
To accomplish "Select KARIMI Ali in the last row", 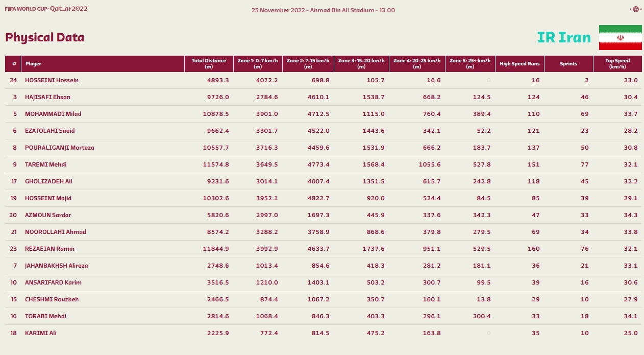I will [x=41, y=333].
